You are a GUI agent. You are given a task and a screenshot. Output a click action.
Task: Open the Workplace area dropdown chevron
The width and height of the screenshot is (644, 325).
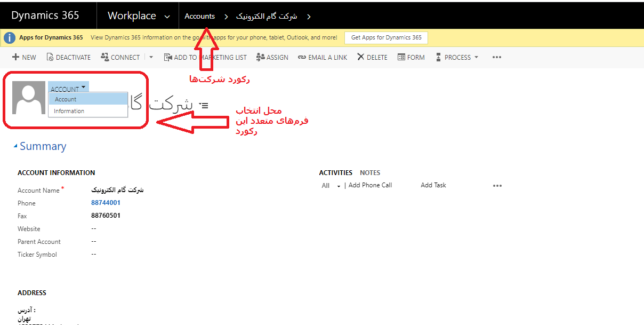[167, 17]
